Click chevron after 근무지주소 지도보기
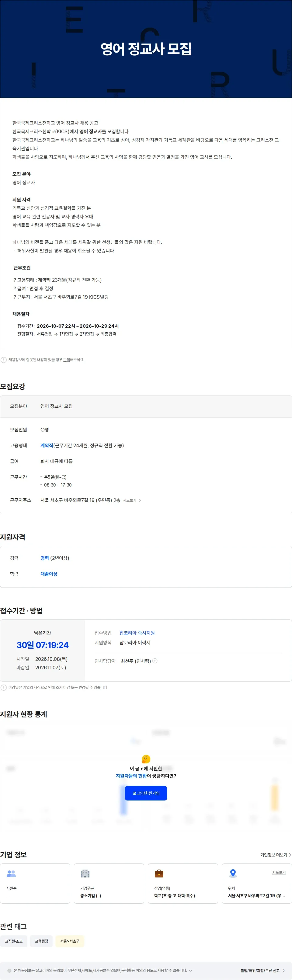 pos(140,500)
